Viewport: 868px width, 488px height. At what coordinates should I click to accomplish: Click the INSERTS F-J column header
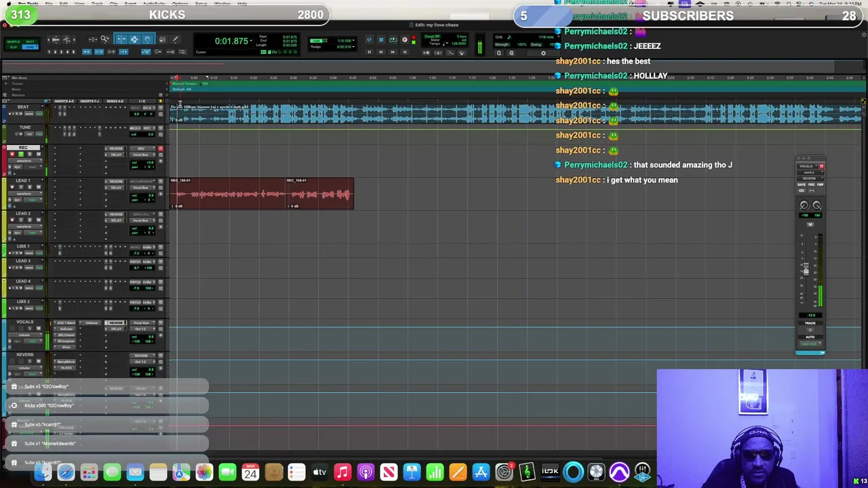pos(90,101)
